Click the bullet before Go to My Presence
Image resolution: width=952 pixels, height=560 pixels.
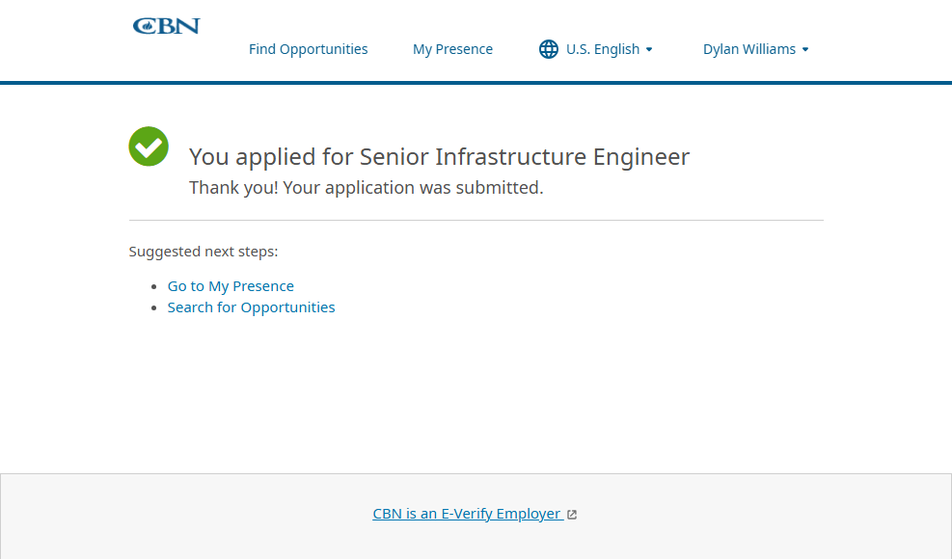click(155, 287)
